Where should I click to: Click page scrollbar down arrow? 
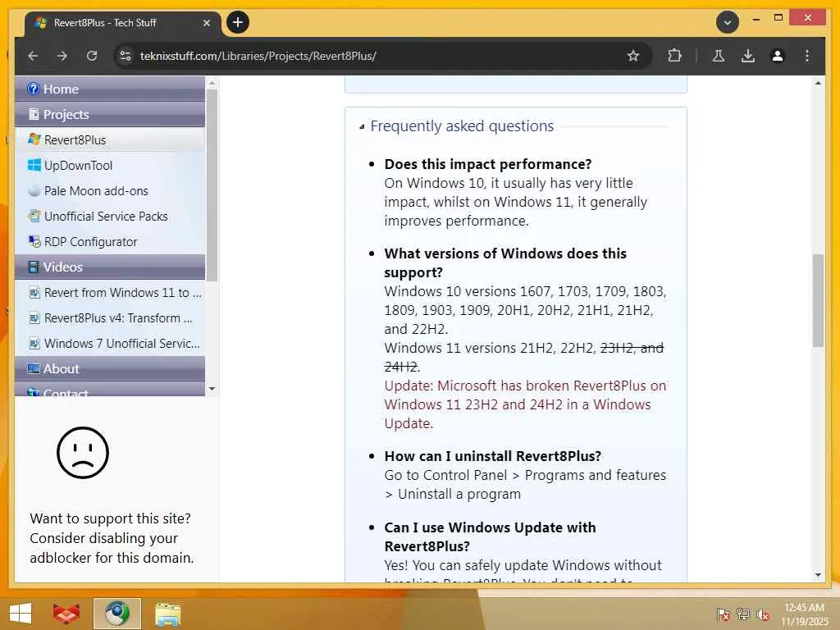click(x=818, y=575)
